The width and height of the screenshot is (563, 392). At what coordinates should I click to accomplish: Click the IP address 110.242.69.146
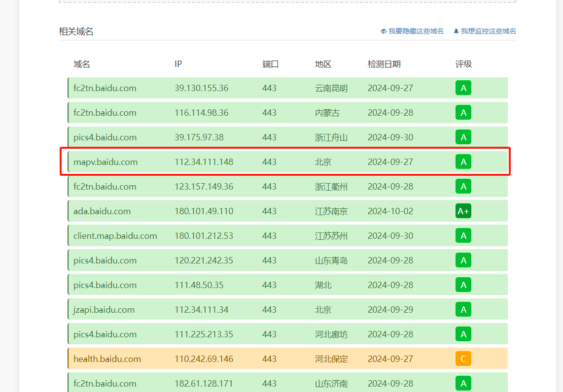point(204,359)
